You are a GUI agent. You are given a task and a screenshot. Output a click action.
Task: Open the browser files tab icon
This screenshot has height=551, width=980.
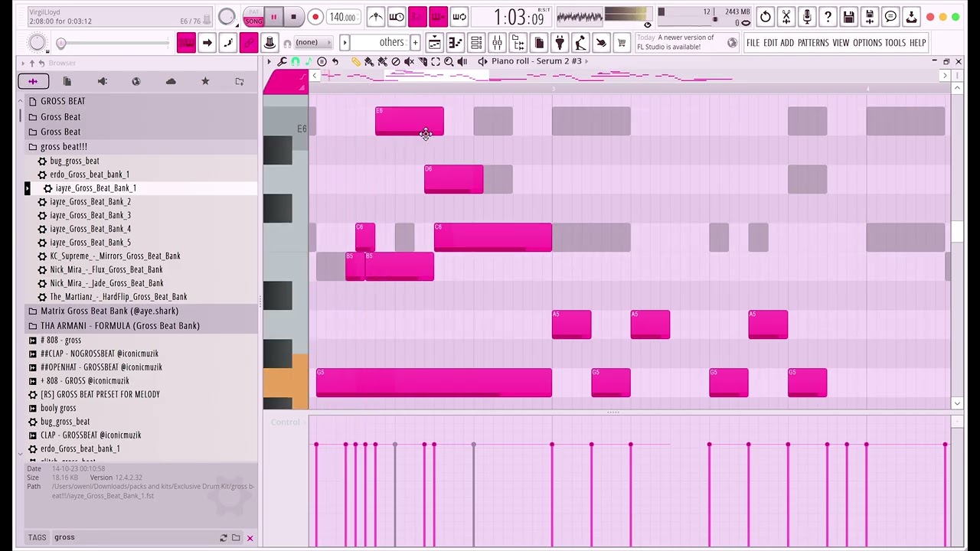[x=67, y=81]
